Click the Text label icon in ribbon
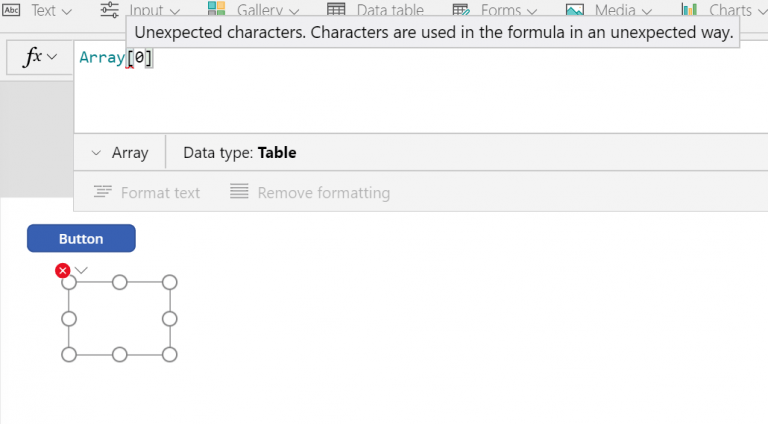The width and height of the screenshot is (768, 424). tap(12, 10)
